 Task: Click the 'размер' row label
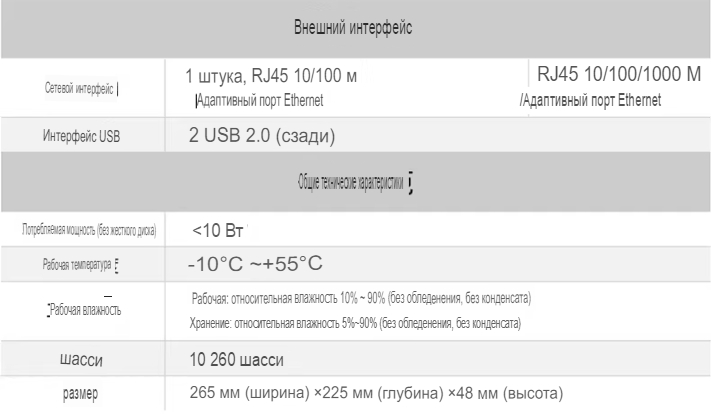coord(80,394)
